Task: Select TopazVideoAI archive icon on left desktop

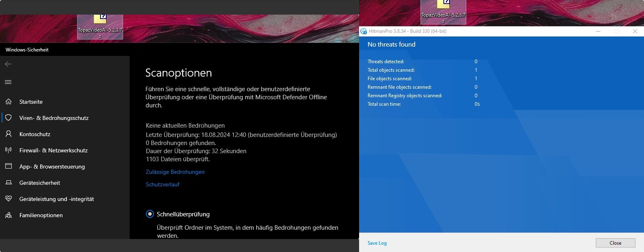Action: pos(100,26)
